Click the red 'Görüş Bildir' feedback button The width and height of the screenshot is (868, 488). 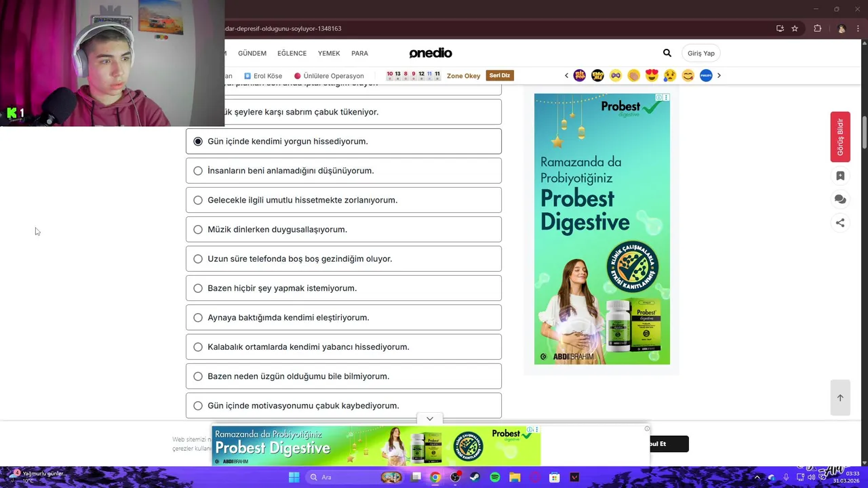pyautogui.click(x=840, y=137)
